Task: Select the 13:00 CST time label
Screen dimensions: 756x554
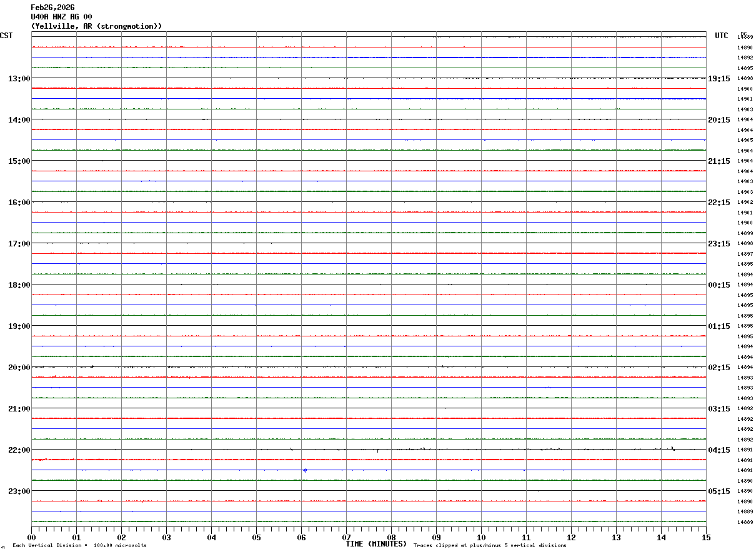Action: (19, 79)
